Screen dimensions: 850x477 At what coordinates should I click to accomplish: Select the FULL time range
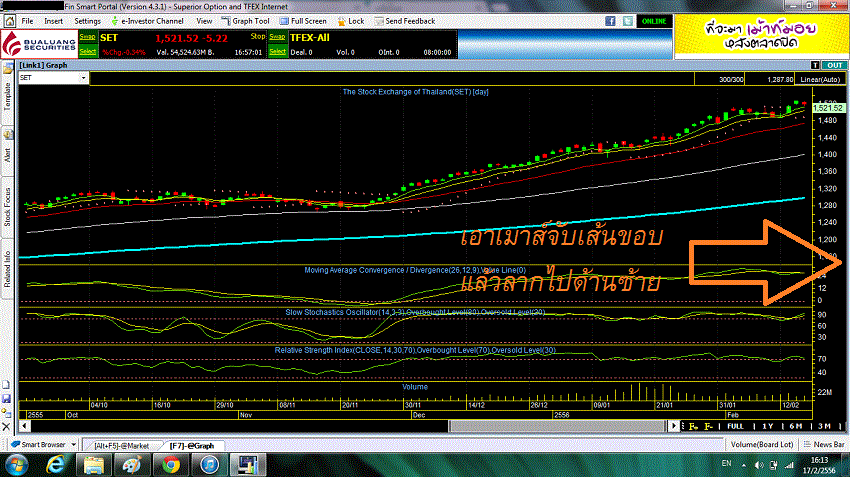click(x=735, y=427)
